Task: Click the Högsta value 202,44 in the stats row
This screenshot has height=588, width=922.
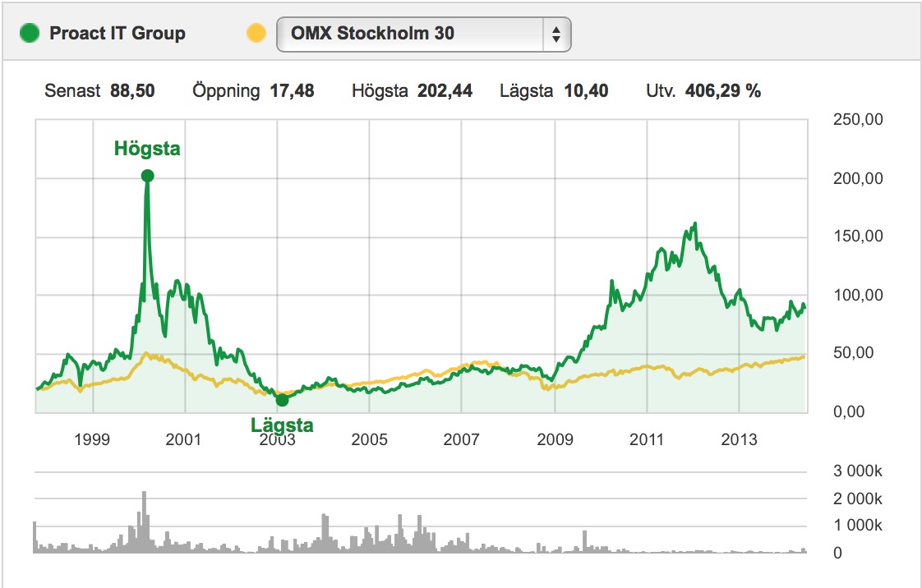Action: (x=445, y=91)
